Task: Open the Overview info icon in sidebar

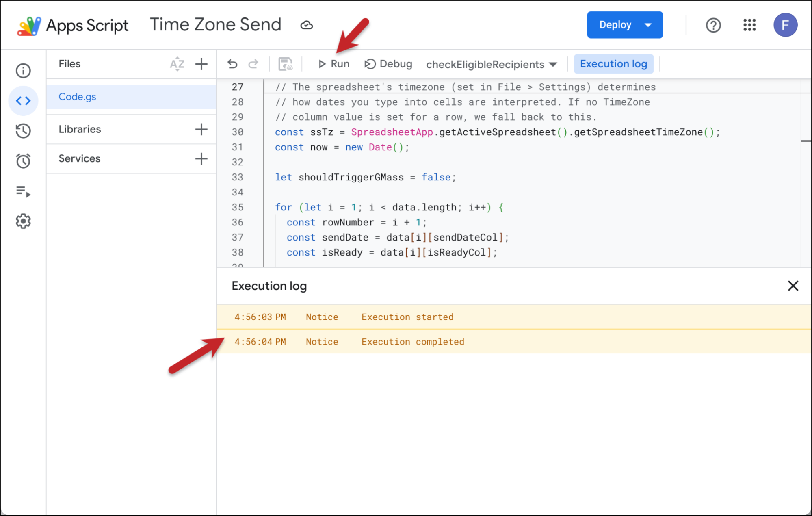Action: click(x=23, y=71)
